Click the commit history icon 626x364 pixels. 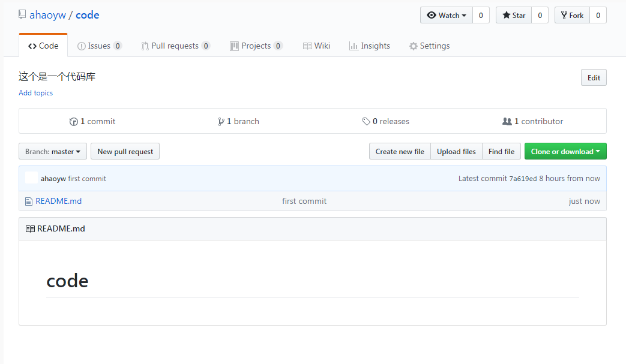pyautogui.click(x=73, y=122)
